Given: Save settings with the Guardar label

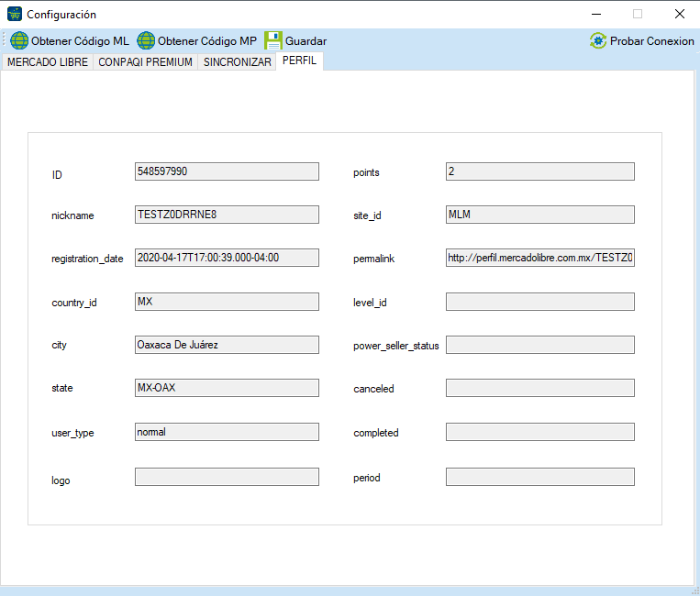Looking at the screenshot, I should point(306,41).
